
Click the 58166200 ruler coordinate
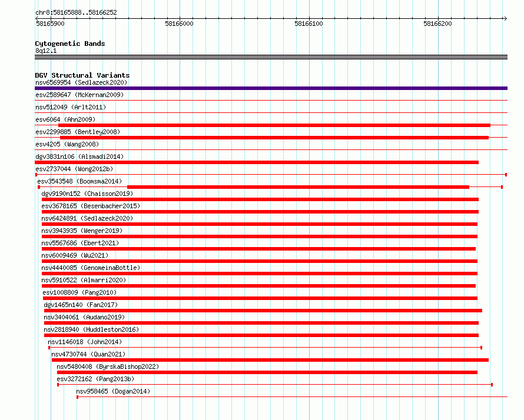point(437,24)
